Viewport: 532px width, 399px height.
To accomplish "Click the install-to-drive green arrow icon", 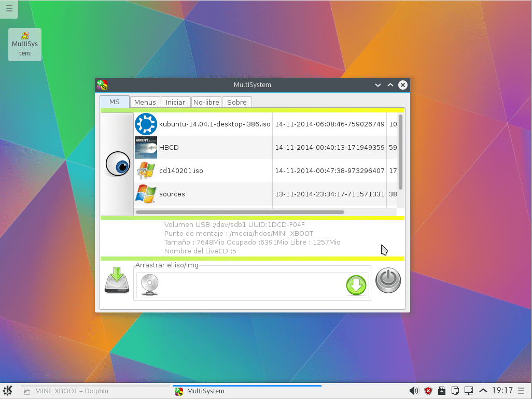I will (117, 280).
